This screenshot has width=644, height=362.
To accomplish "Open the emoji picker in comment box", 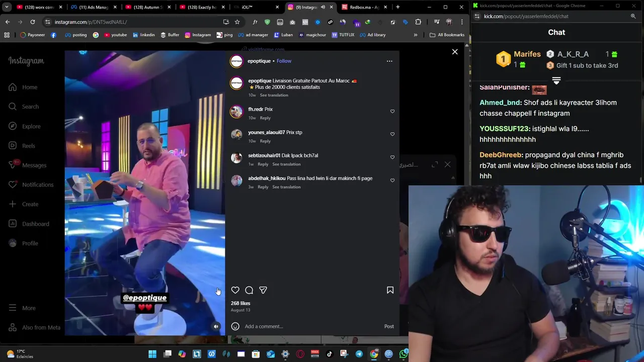I will (235, 326).
